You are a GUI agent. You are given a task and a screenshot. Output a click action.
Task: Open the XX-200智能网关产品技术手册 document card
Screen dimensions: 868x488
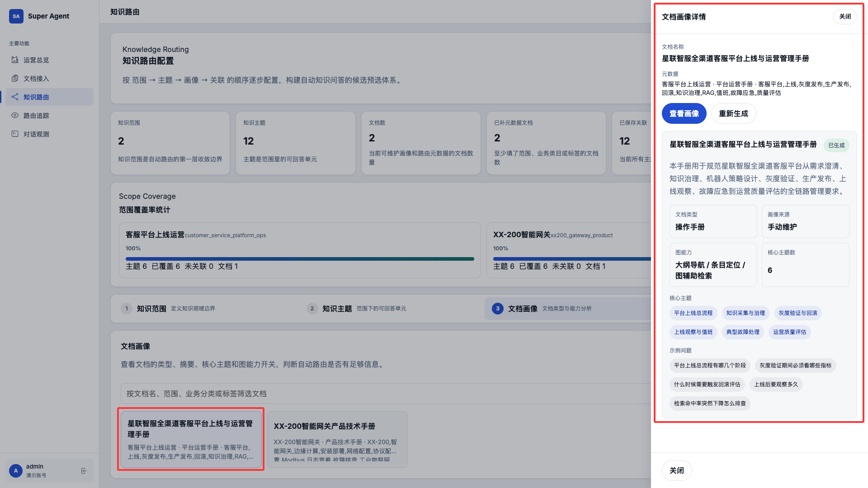click(x=337, y=439)
